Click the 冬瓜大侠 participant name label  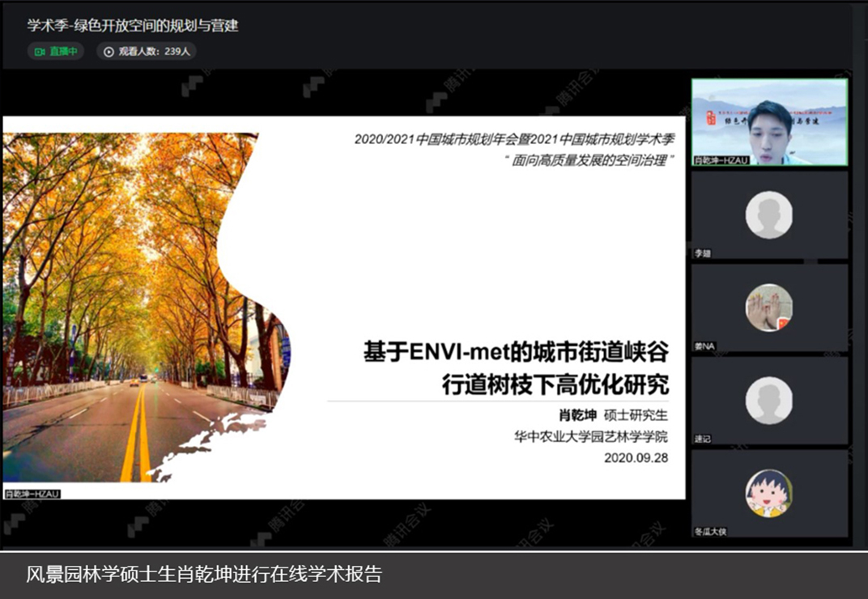pos(710,532)
